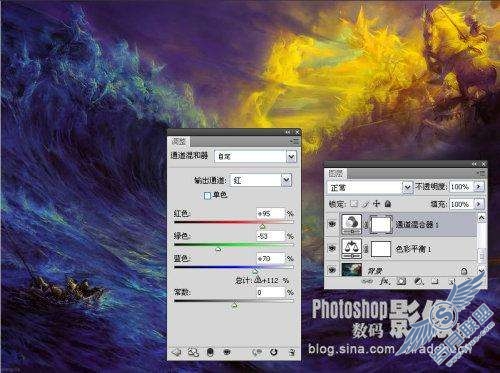500x373 pixels.
Task: Select the 调整 Adjustments panel tab
Action: (x=179, y=141)
